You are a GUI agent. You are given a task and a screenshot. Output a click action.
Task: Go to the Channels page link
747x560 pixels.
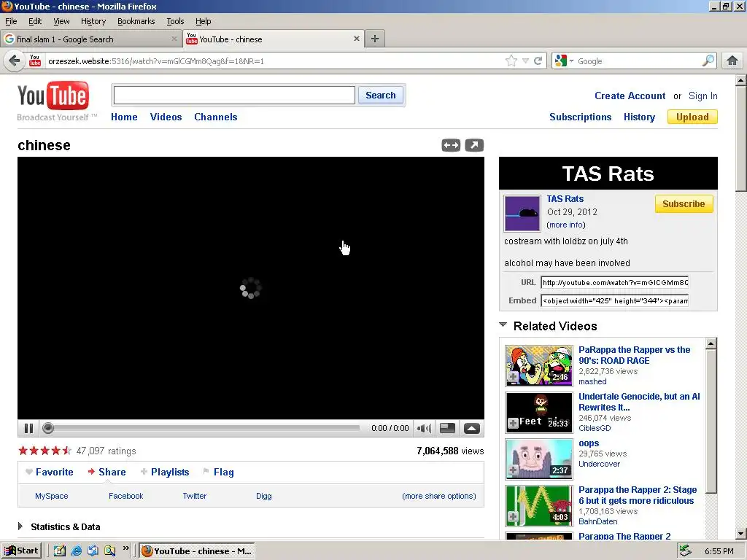click(x=215, y=117)
